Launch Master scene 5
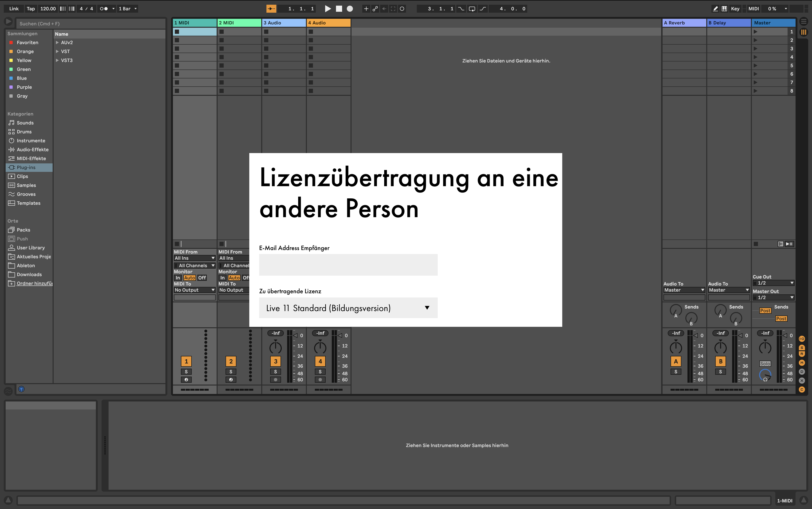 tap(755, 66)
